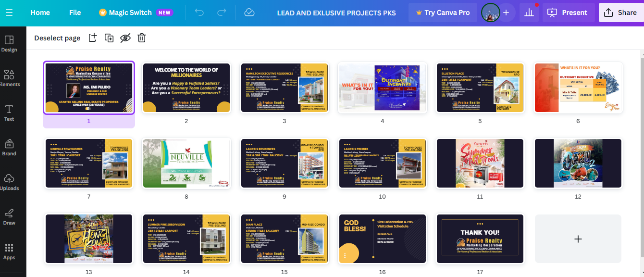Open the hamburger main menu

pos(9,13)
